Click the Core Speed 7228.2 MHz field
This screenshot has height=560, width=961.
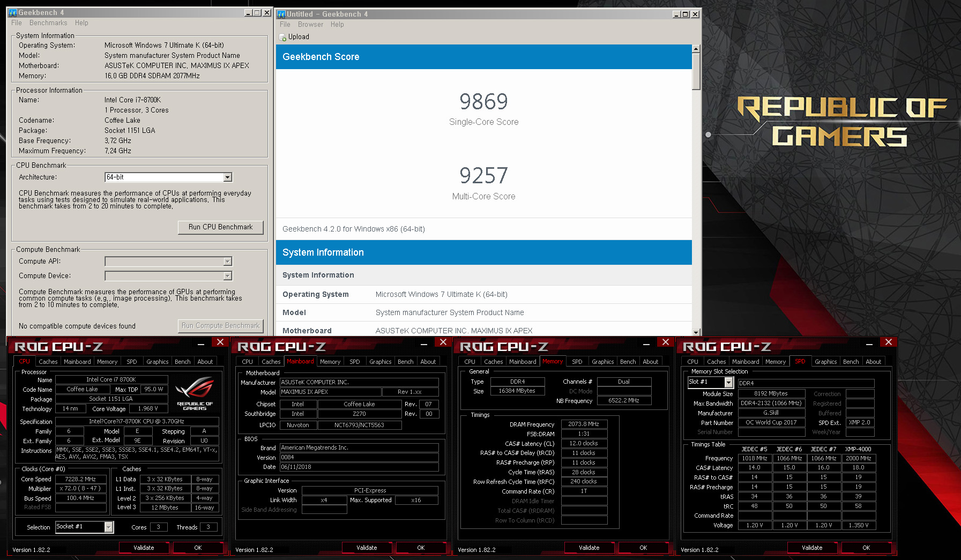tap(80, 479)
